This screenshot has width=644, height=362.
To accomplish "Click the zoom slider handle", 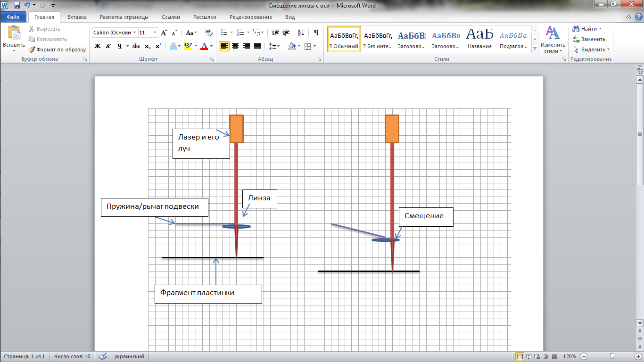I will [612, 356].
